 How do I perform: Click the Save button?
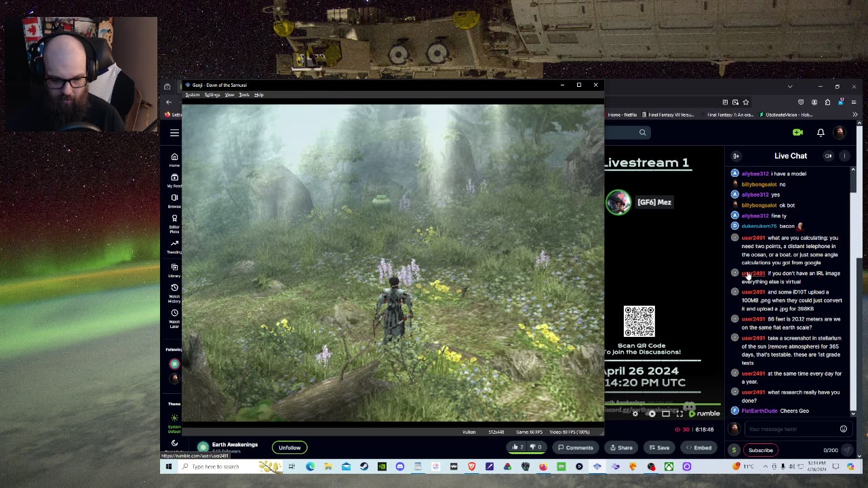tap(658, 447)
